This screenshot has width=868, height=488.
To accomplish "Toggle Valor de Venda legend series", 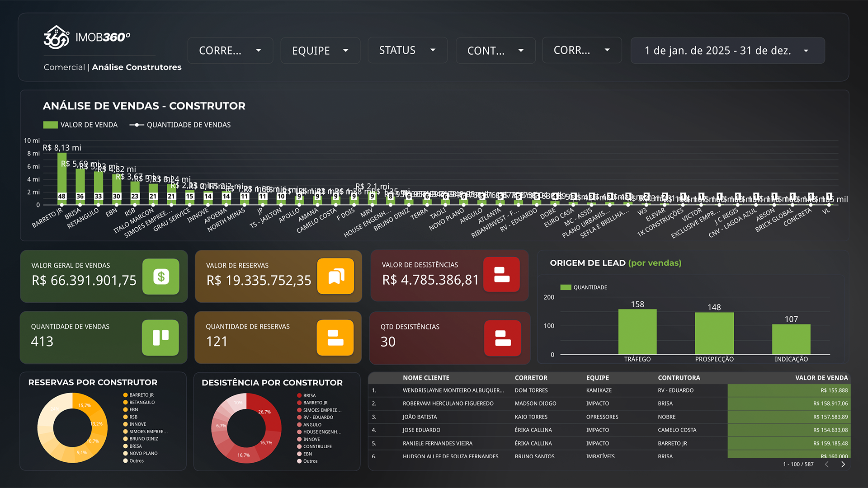I will [x=80, y=125].
